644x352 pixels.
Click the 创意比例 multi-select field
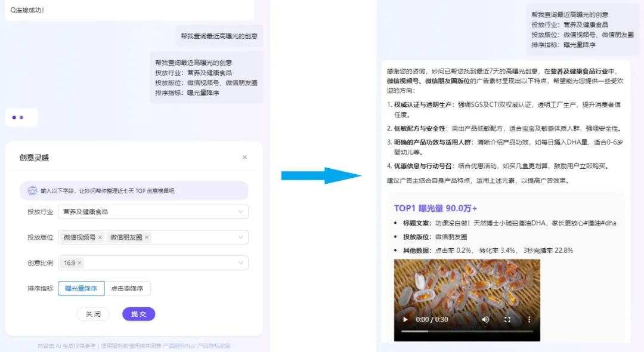point(153,263)
